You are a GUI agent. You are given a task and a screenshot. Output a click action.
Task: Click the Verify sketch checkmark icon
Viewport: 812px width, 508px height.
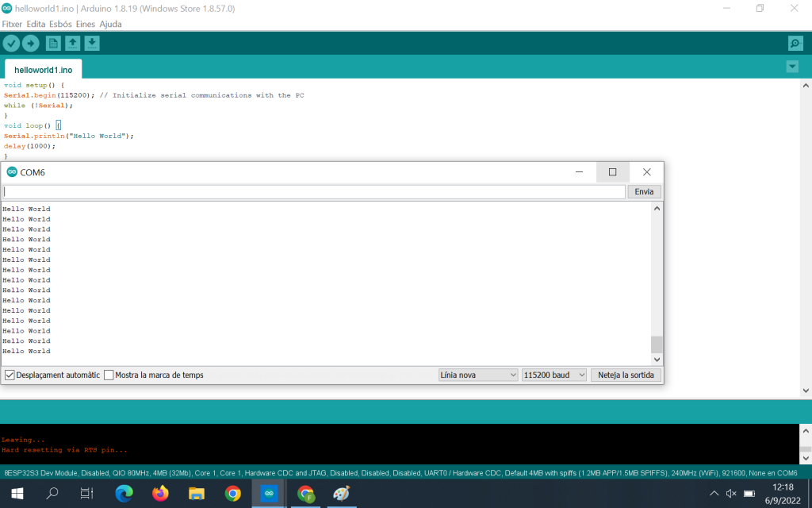click(11, 44)
